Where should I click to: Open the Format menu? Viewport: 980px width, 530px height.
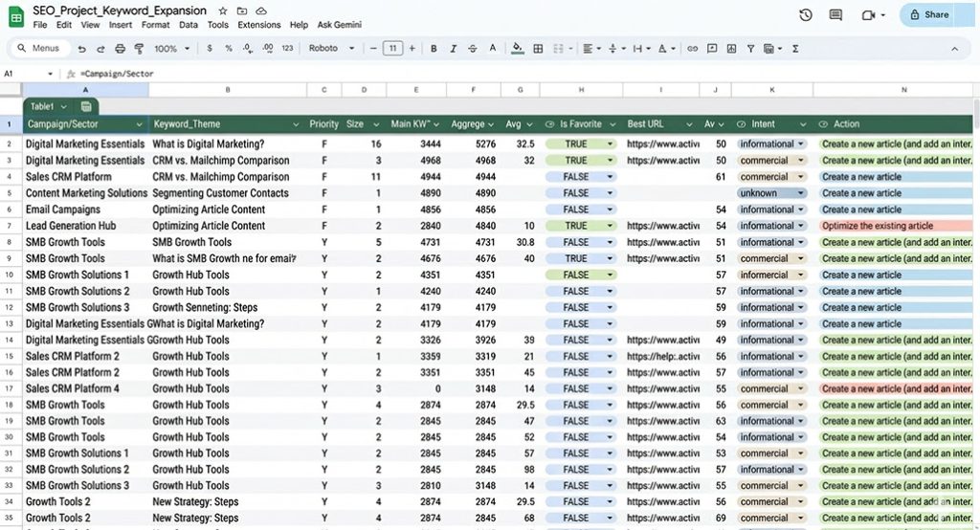pos(155,25)
